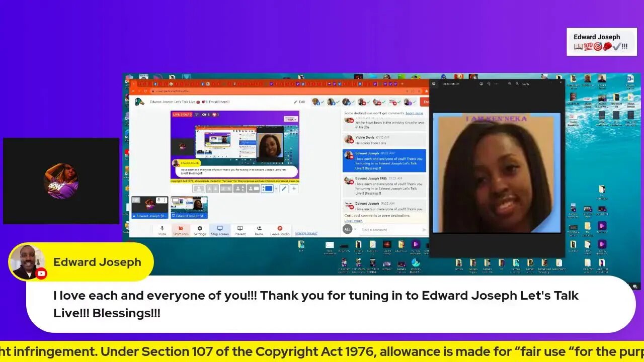This screenshot has width=644, height=362.
Task: Click the Edit broadcast title button
Action: [300, 102]
